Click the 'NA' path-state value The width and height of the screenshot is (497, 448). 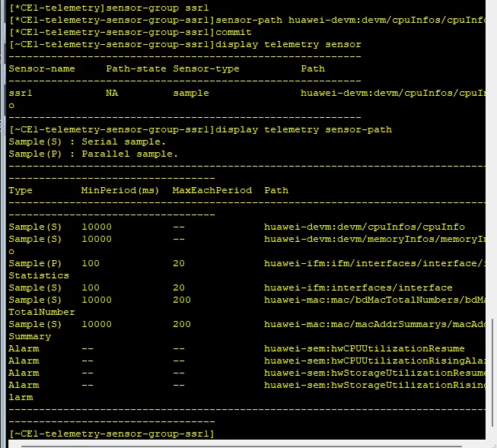pos(112,93)
